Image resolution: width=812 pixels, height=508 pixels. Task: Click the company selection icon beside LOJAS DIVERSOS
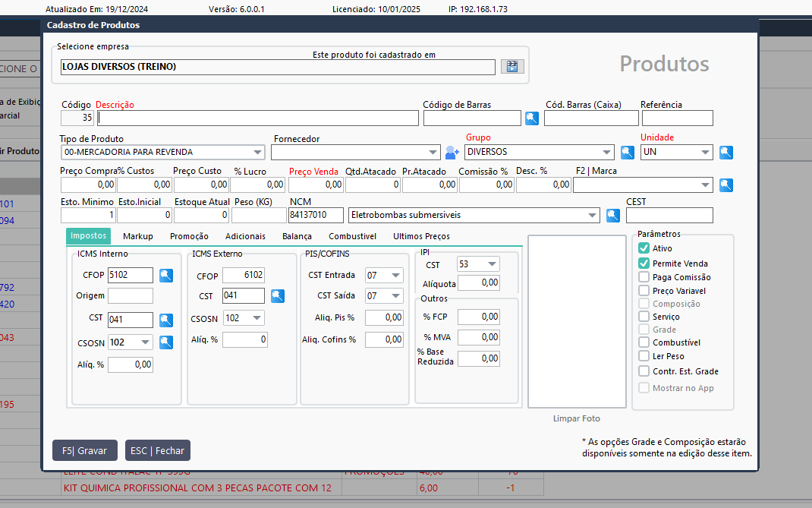pyautogui.click(x=512, y=67)
